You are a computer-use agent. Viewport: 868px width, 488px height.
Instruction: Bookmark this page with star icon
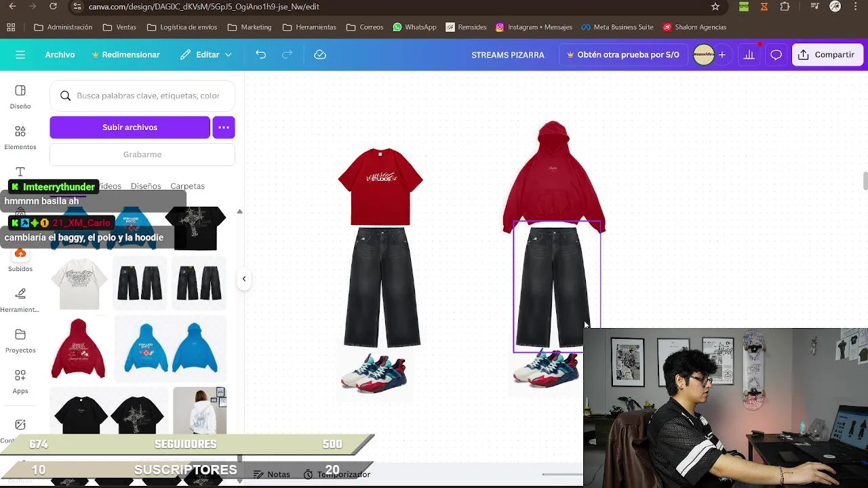[x=715, y=7]
